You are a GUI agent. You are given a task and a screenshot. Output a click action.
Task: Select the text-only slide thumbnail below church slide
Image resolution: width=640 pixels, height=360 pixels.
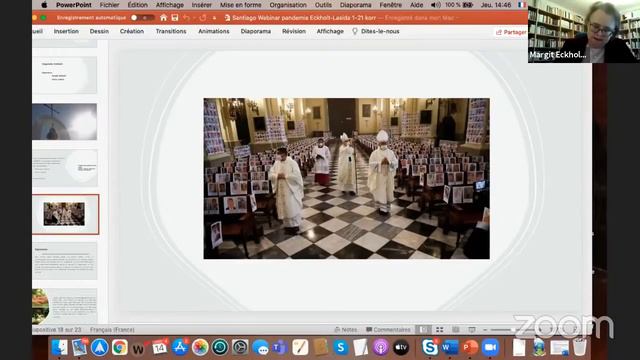tap(64, 261)
